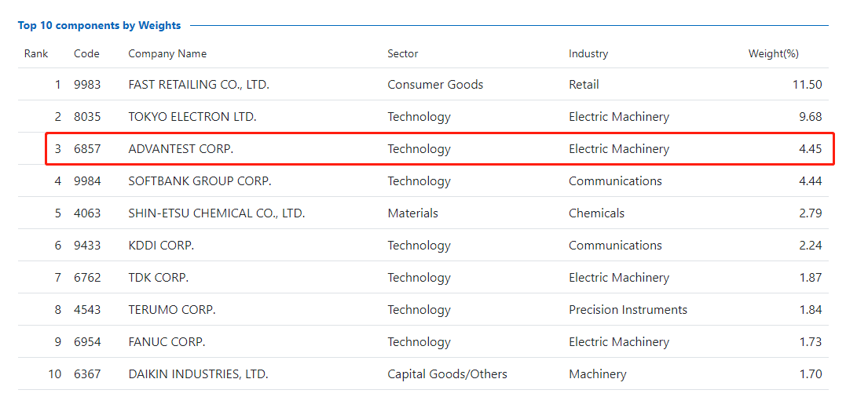The image size is (868, 419).
Task: Click the Industry column header
Action: [x=588, y=53]
